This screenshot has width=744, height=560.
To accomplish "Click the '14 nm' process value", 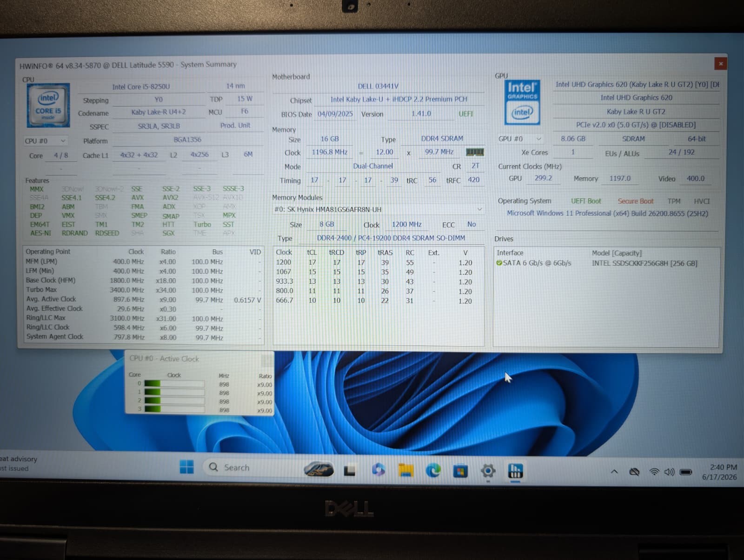I will click(x=235, y=86).
